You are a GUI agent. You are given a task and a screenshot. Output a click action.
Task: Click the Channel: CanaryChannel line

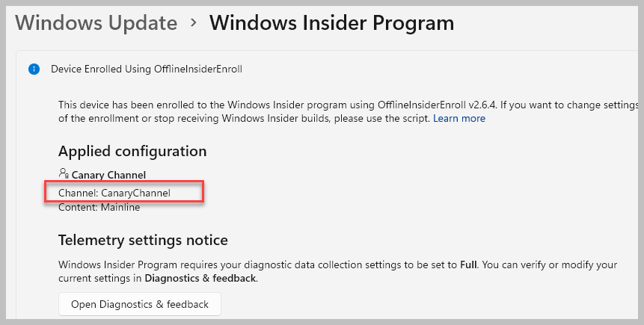(114, 193)
